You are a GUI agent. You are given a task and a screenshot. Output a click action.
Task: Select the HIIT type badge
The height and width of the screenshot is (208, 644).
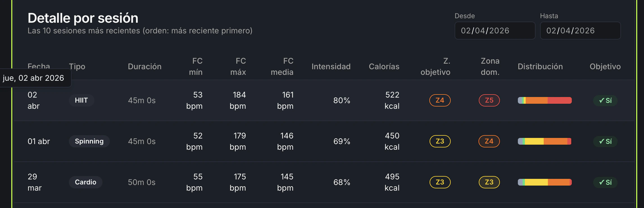coord(81,100)
